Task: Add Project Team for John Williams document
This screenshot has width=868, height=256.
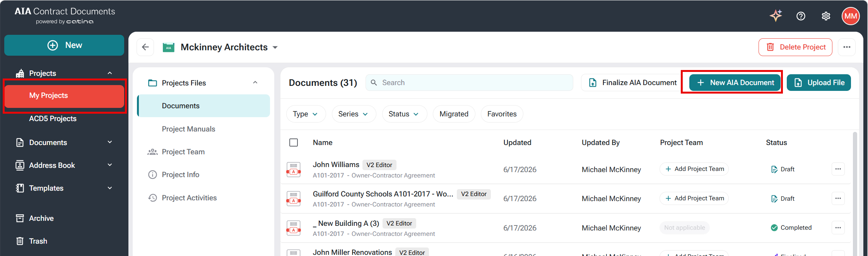Action: click(x=694, y=169)
